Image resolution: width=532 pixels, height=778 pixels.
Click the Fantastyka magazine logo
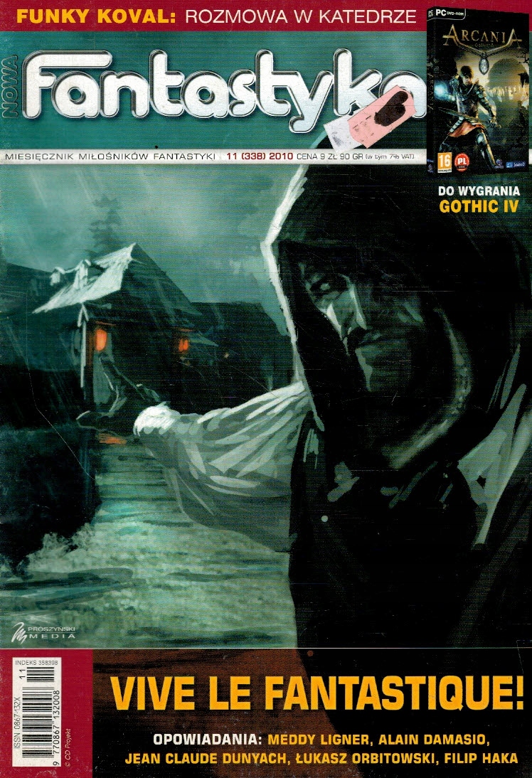225,92
